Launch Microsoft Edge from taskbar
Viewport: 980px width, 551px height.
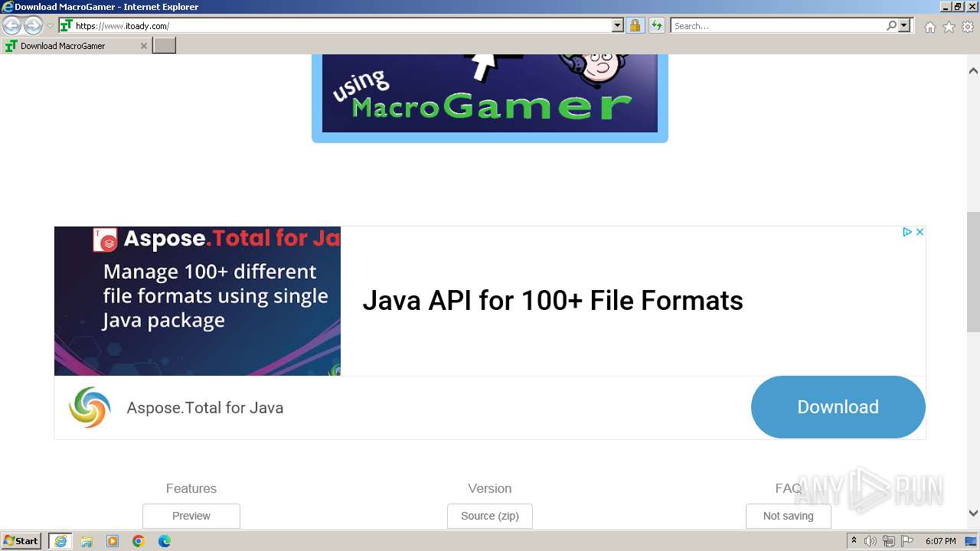coord(165,541)
